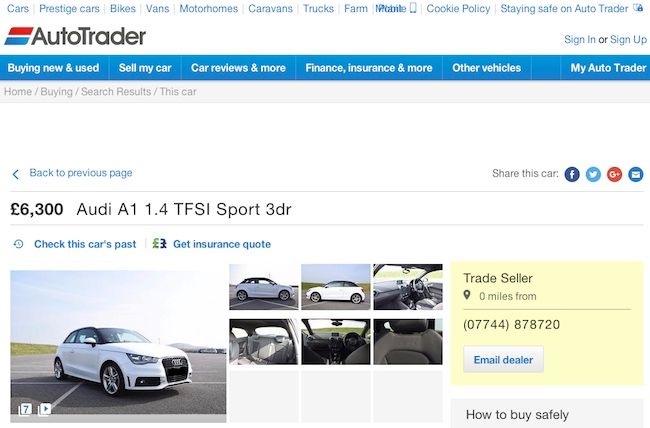
Task: Open the 7-photo gallery icon
Action: tap(25, 409)
